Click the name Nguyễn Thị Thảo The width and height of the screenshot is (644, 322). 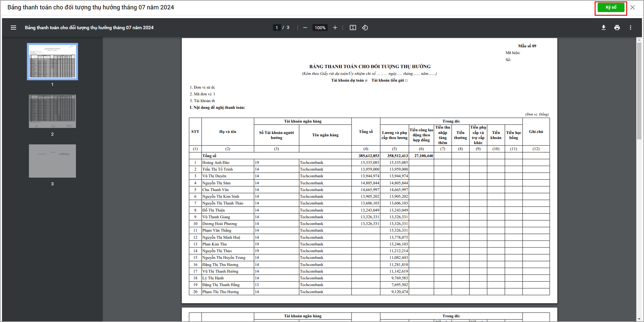click(217, 251)
